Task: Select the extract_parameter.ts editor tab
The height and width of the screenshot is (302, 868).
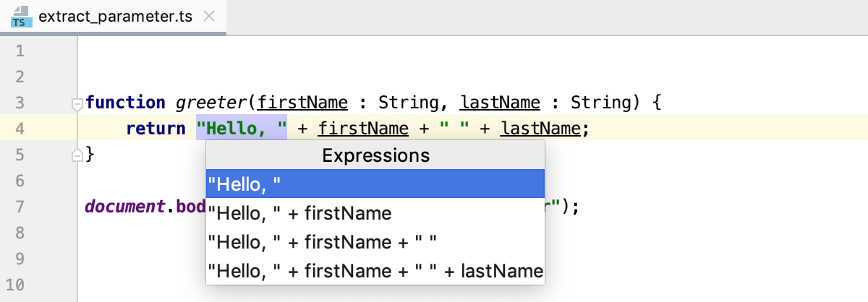Action: [115, 17]
